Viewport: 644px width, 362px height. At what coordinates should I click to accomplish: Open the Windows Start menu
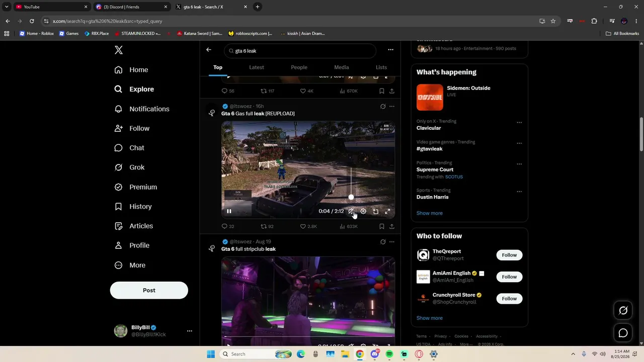[211, 354]
